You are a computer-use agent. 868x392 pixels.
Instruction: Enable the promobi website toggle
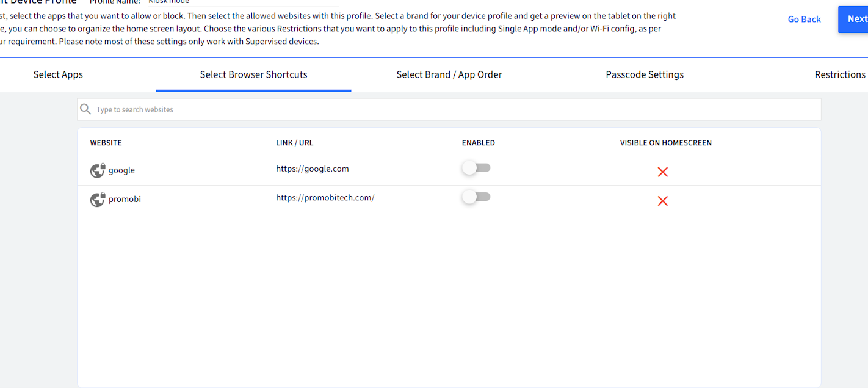pos(476,197)
